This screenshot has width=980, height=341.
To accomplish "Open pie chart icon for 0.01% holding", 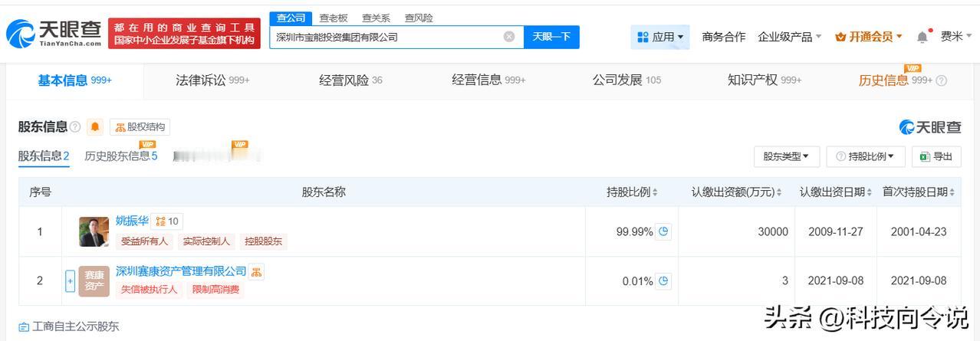I will (663, 281).
